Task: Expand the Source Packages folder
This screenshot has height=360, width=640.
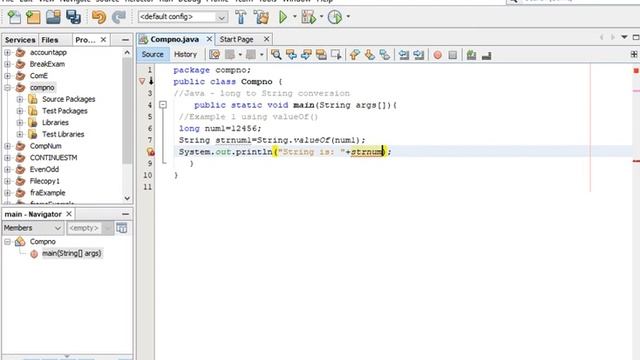Action: [x=20, y=99]
